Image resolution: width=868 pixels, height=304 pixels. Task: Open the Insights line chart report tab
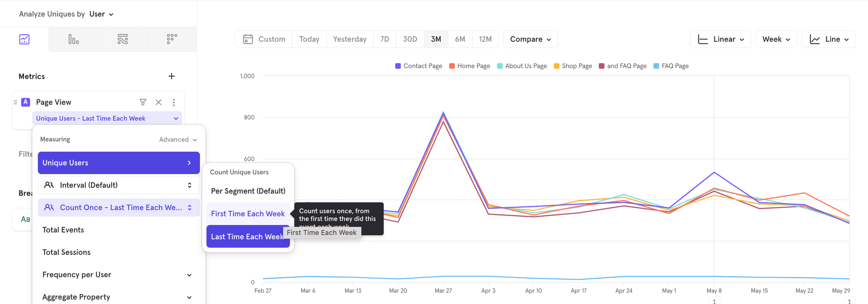click(24, 40)
